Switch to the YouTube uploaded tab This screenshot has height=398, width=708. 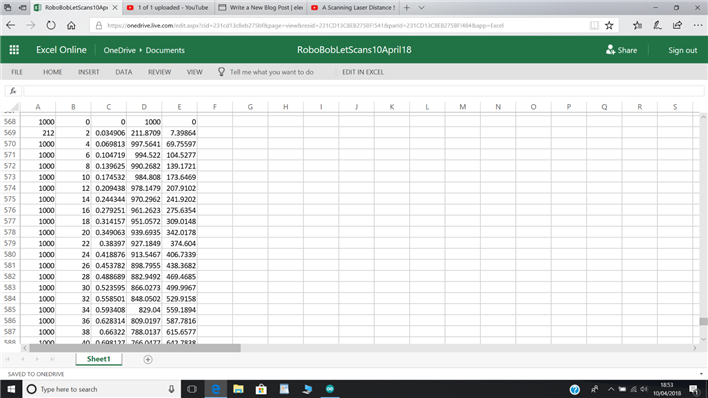point(168,8)
